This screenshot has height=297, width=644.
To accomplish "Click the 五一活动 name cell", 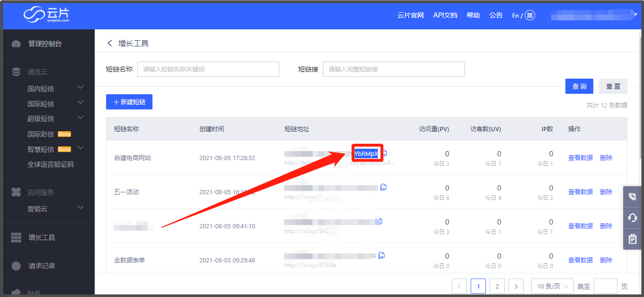I will tap(126, 192).
